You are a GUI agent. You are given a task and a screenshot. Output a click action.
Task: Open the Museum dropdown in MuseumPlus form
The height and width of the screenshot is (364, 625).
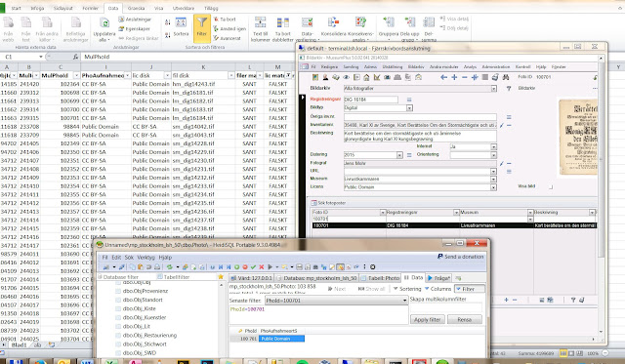[493, 180]
